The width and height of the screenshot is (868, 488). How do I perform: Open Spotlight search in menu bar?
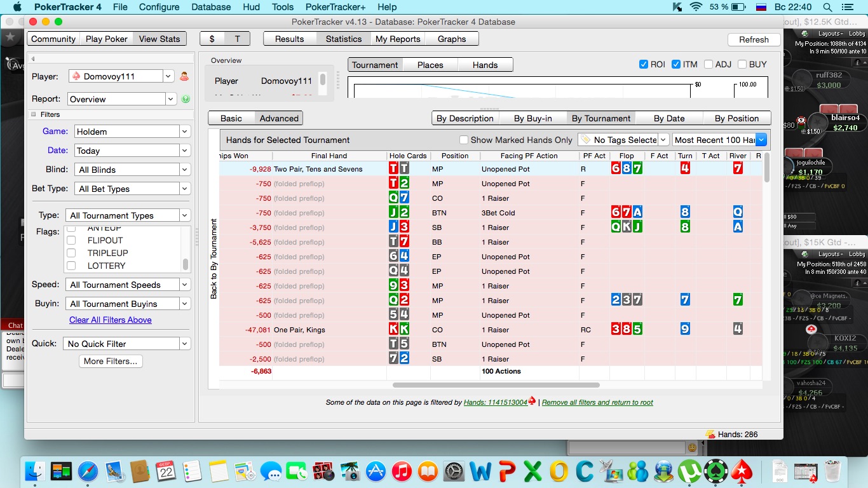point(827,7)
